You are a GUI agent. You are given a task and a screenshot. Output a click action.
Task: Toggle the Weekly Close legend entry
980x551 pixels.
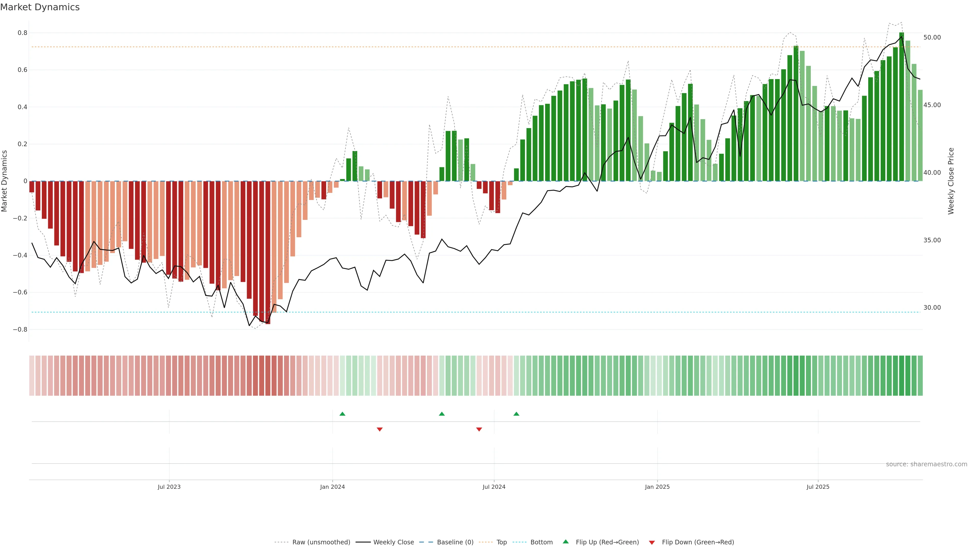pyautogui.click(x=393, y=542)
